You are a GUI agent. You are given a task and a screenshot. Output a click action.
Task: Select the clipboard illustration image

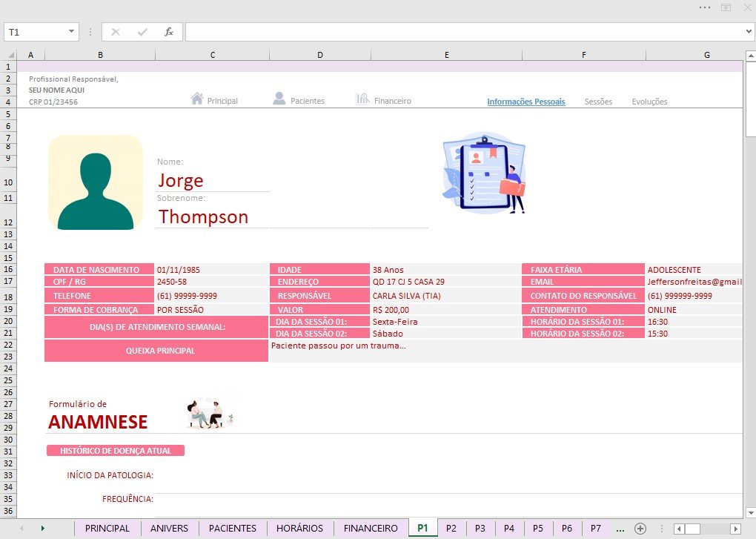pos(484,173)
